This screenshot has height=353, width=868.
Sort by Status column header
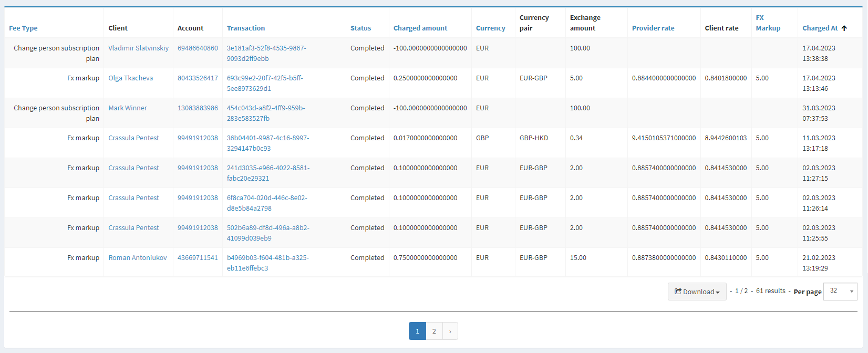[360, 28]
